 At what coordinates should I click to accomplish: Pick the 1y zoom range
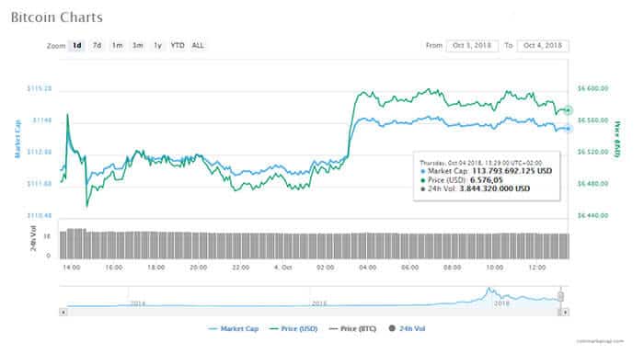[x=157, y=46]
